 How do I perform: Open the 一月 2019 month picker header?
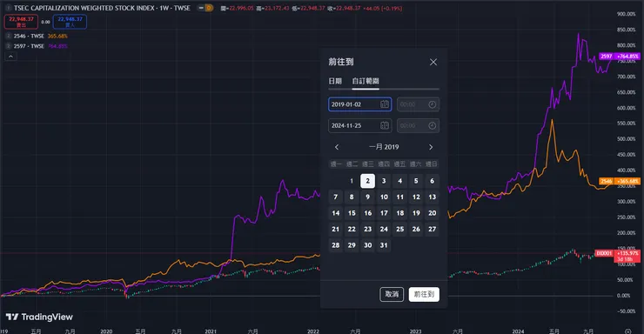pyautogui.click(x=384, y=147)
